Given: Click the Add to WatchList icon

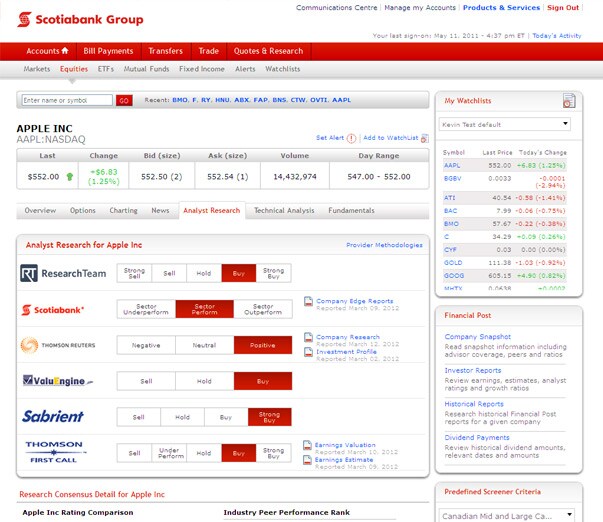Looking at the screenshot, I should click(x=424, y=138).
